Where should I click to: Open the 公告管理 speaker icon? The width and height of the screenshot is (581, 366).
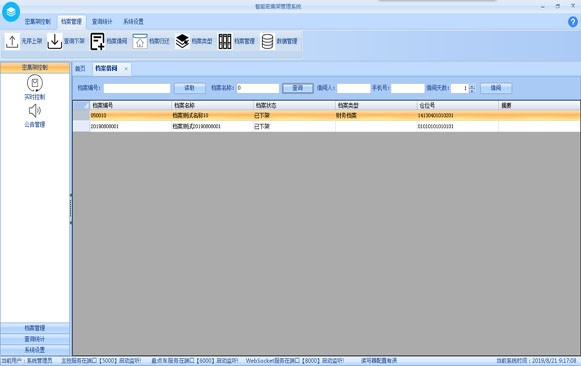[35, 110]
